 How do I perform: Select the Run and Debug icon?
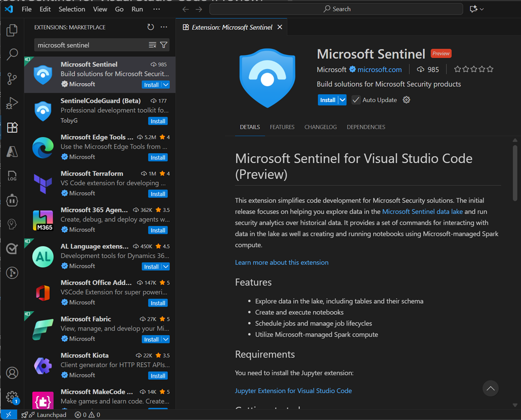(12, 103)
